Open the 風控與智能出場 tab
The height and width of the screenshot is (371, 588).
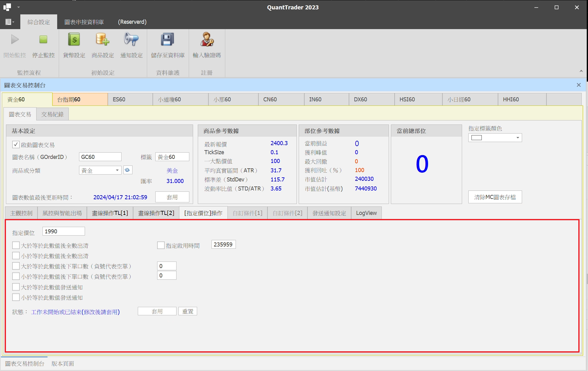pyautogui.click(x=62, y=213)
